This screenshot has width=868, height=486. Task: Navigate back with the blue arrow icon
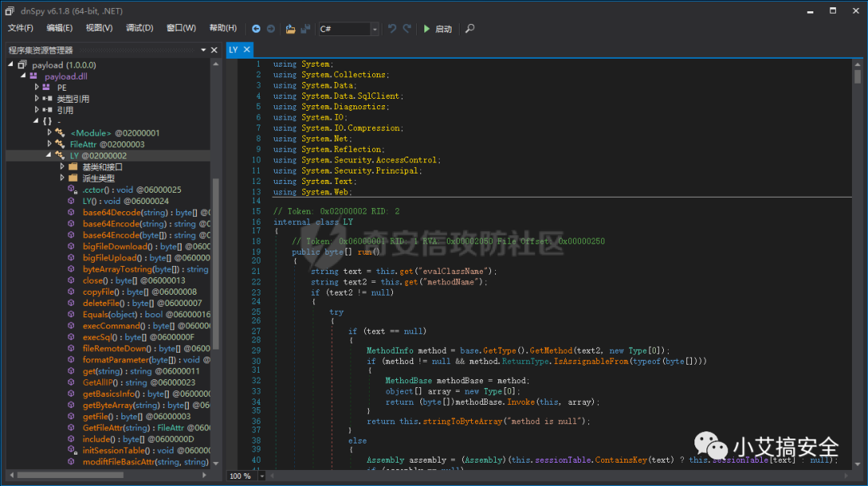tap(256, 29)
